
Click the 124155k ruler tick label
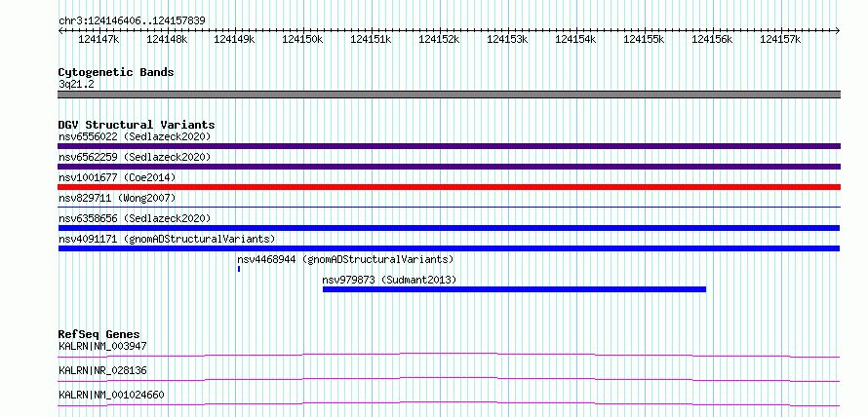(x=645, y=40)
